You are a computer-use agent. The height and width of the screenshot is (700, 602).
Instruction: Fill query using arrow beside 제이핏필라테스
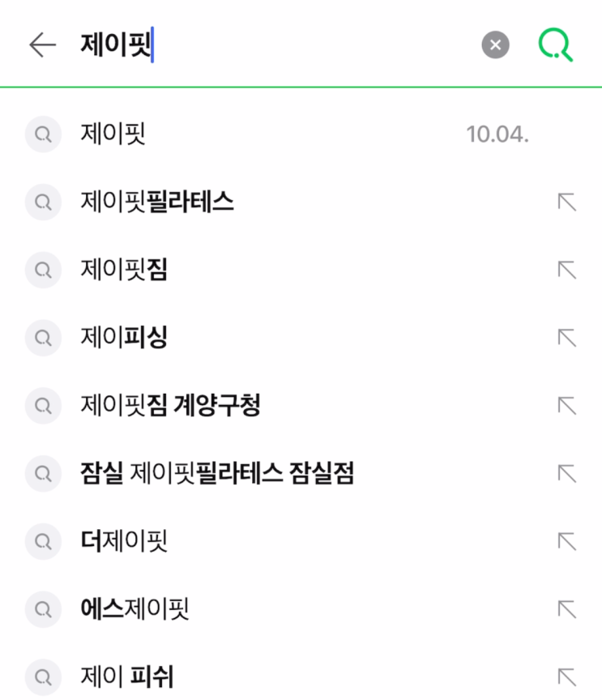coord(566,202)
